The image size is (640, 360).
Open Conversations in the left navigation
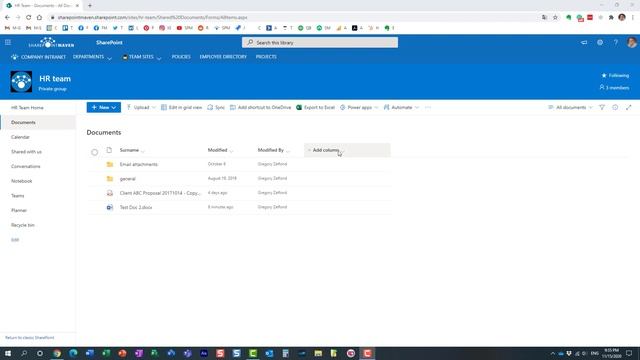(25, 167)
